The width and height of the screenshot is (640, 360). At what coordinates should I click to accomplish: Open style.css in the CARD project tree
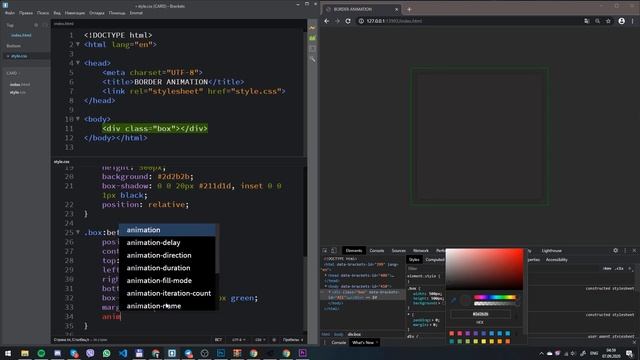18,92
